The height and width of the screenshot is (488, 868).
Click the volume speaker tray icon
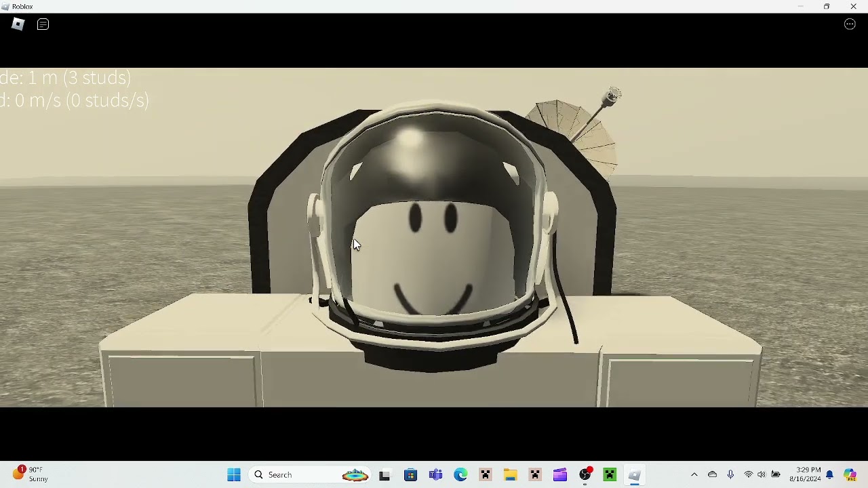click(762, 475)
